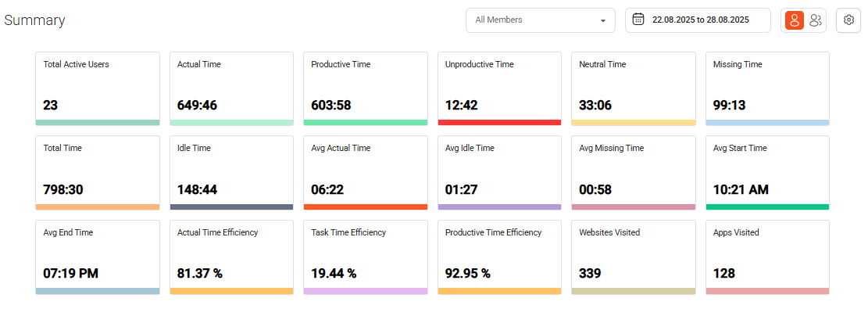Click the Productive Time card
Image resolution: width=868 pixels, height=309 pixels.
pos(366,88)
